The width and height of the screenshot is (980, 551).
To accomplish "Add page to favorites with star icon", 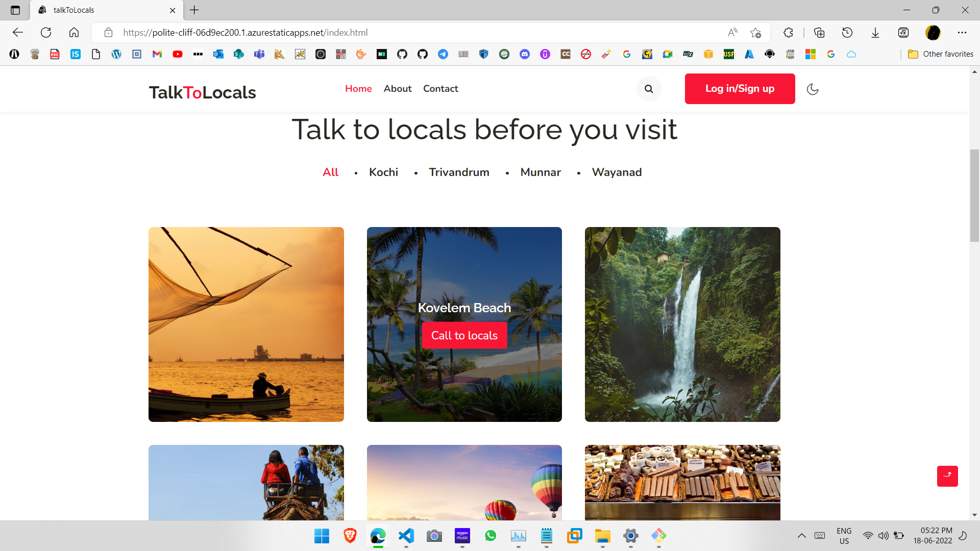I will click(x=755, y=33).
